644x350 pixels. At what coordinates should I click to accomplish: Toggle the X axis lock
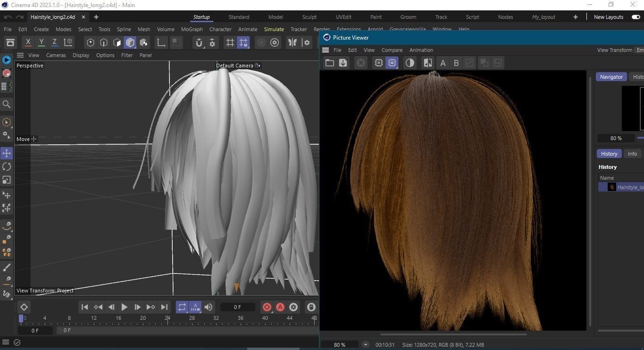click(28, 42)
